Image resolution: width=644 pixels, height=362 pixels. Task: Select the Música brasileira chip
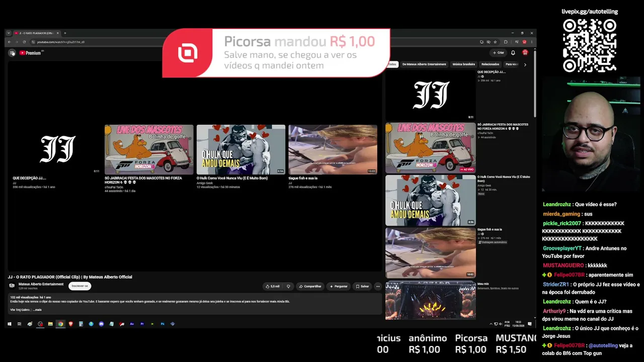463,64
